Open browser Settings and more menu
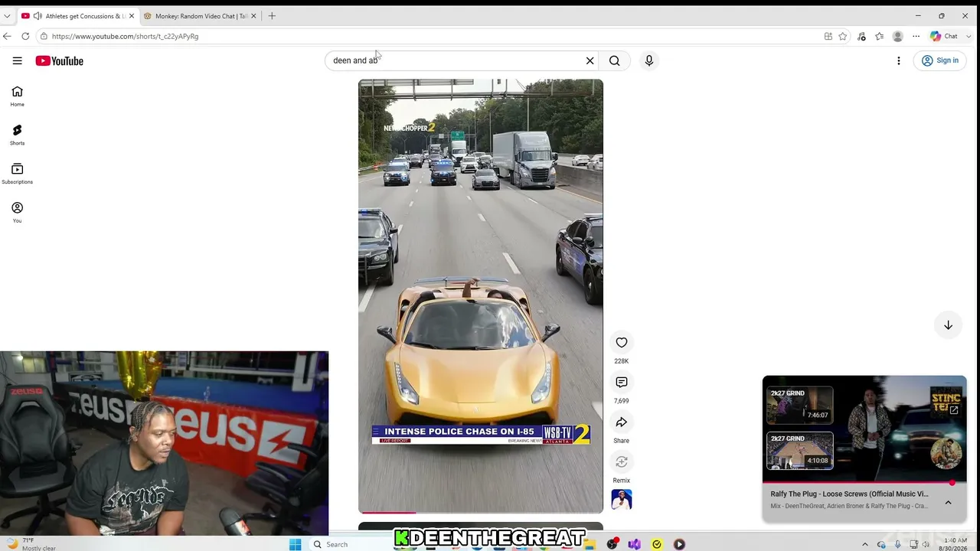The image size is (980, 551). (916, 36)
